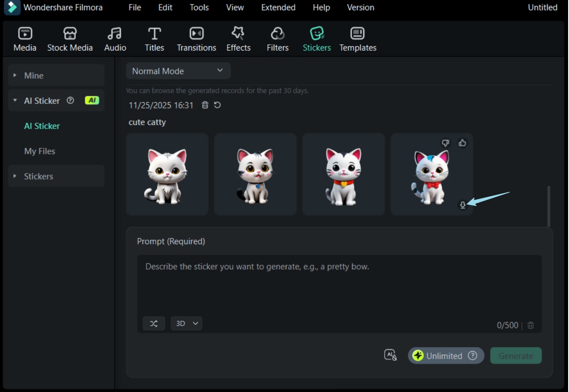Viewport: 569px width, 392px height.
Task: Clear the prompt with trash icon
Action: point(531,326)
